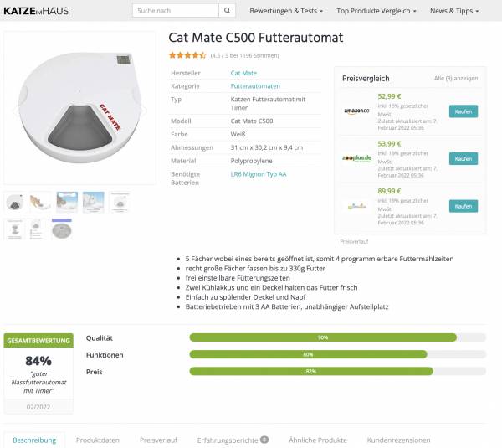Click Kaufen for the 53,99 € offer

[x=464, y=158]
